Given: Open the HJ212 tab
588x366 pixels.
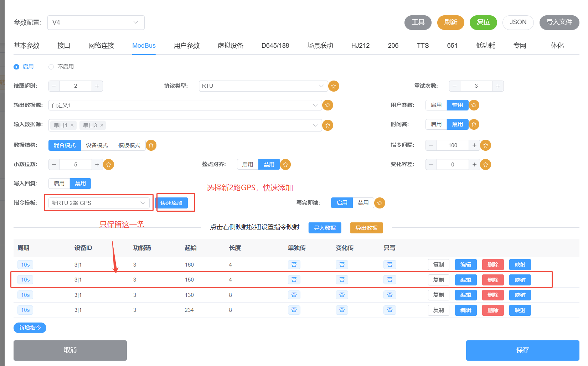Looking at the screenshot, I should (x=360, y=46).
